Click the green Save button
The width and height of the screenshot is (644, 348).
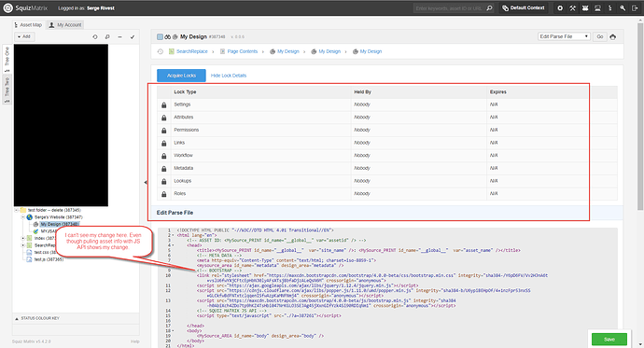tap(609, 340)
